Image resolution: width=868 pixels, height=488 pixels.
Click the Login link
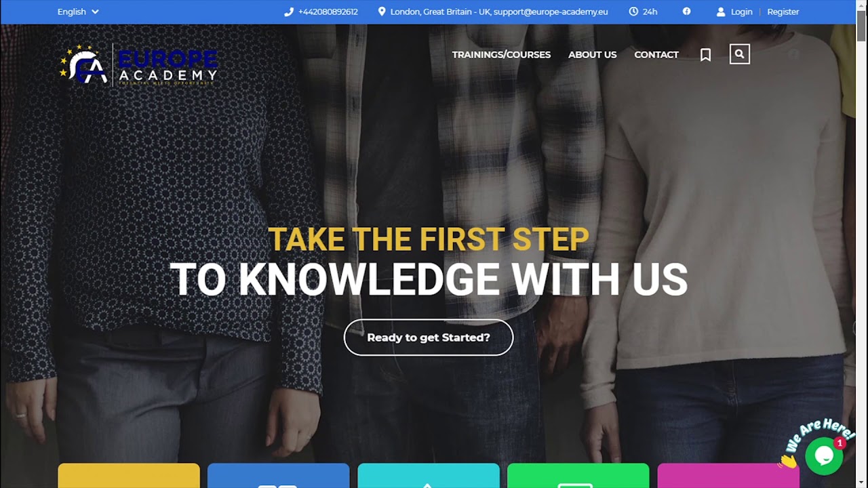click(x=741, y=12)
